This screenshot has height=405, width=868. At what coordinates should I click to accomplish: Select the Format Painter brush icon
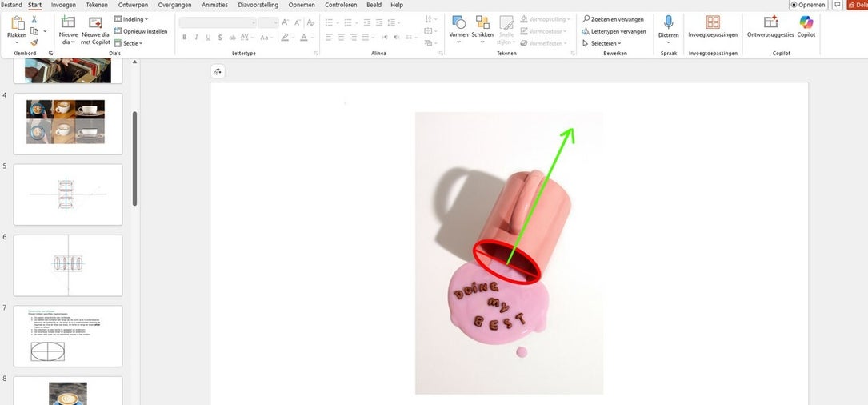34,42
